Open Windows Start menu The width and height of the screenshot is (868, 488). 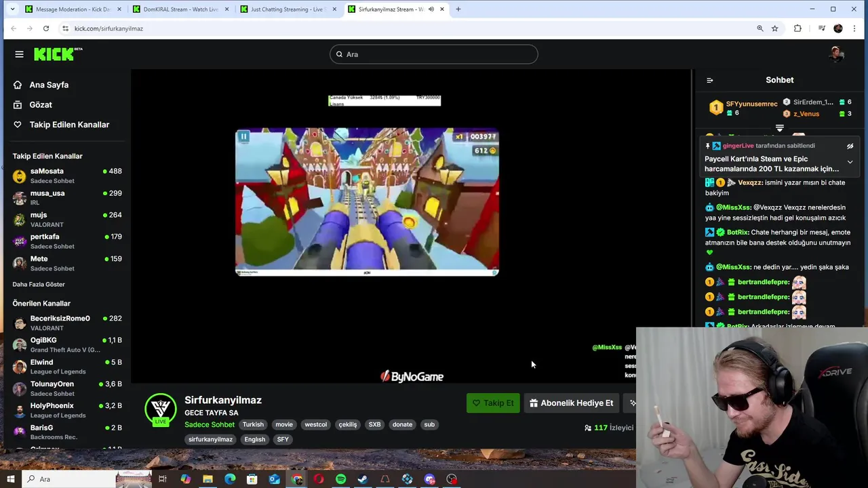tap(11, 479)
